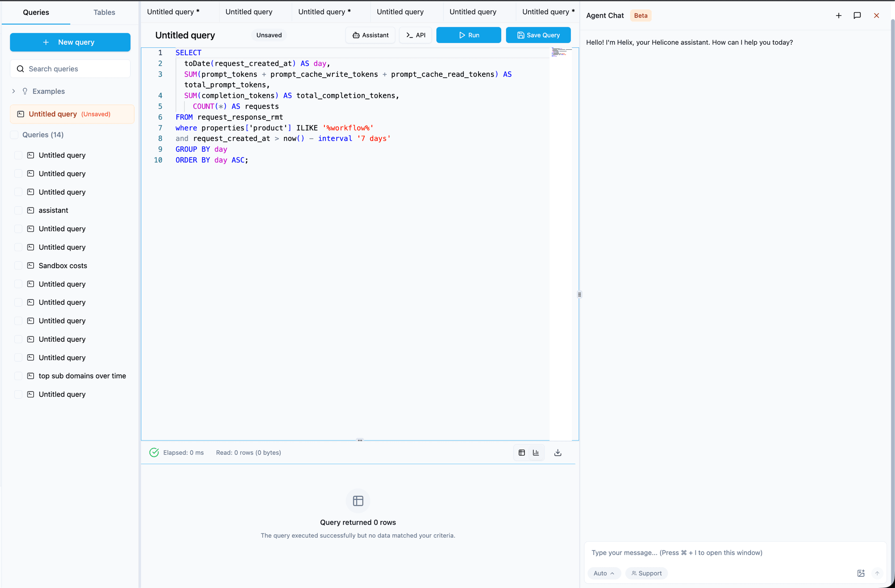This screenshot has height=588, width=895.
Task: Focus the Search queries input
Action: point(70,69)
